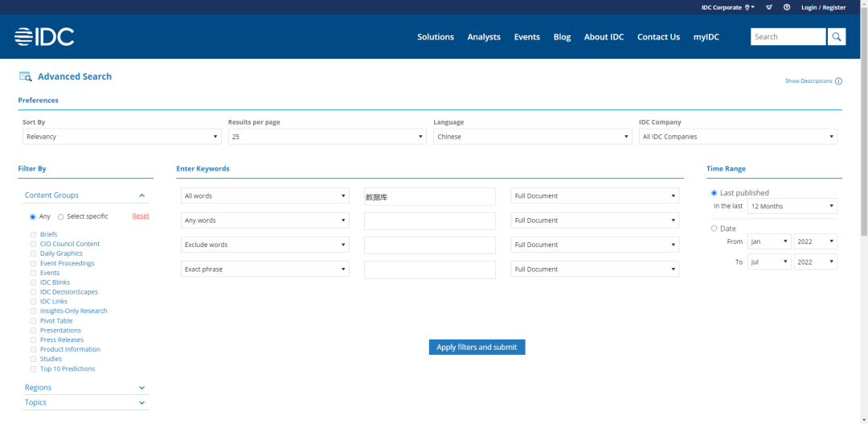Select the Date radio button
This screenshot has width=868, height=424.
[x=714, y=228]
